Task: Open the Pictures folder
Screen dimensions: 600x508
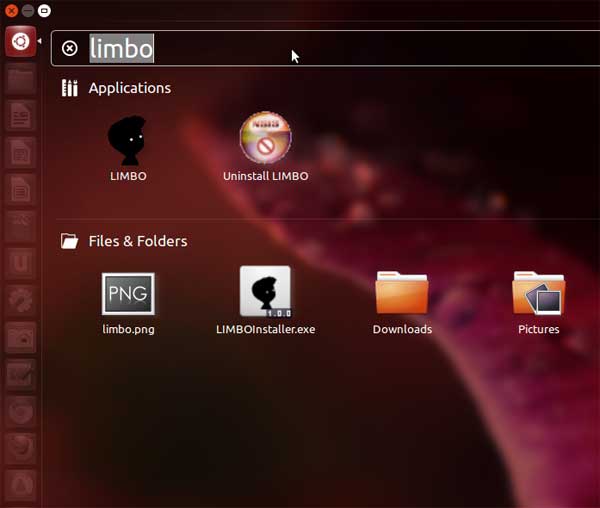Action: pos(538,303)
